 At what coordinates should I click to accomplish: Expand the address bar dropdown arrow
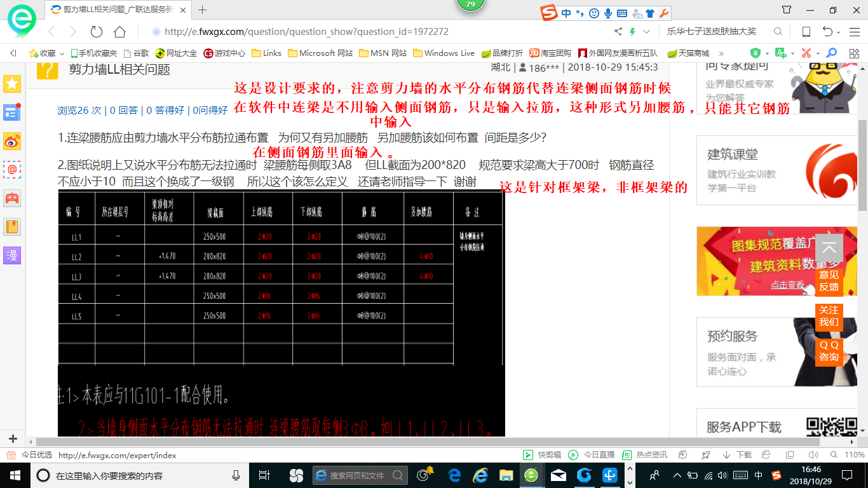(x=646, y=32)
